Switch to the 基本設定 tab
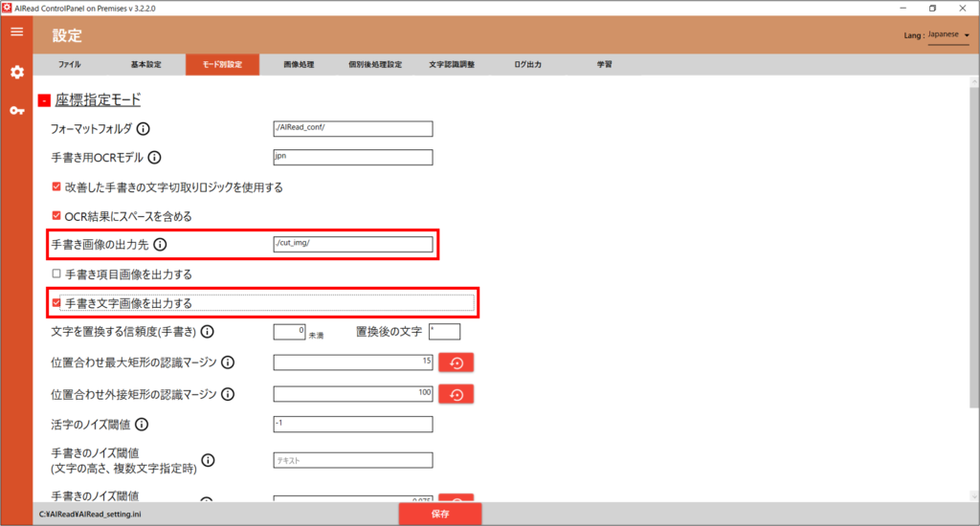 point(145,64)
